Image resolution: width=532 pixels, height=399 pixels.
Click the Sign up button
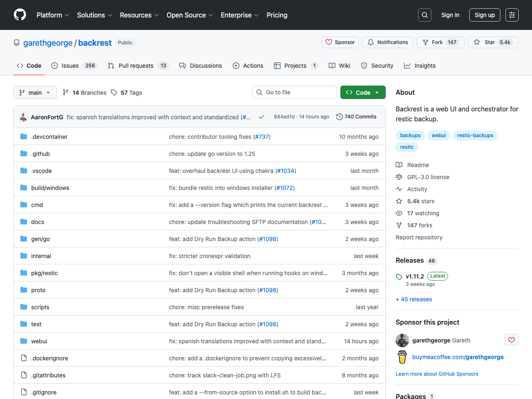tap(484, 15)
